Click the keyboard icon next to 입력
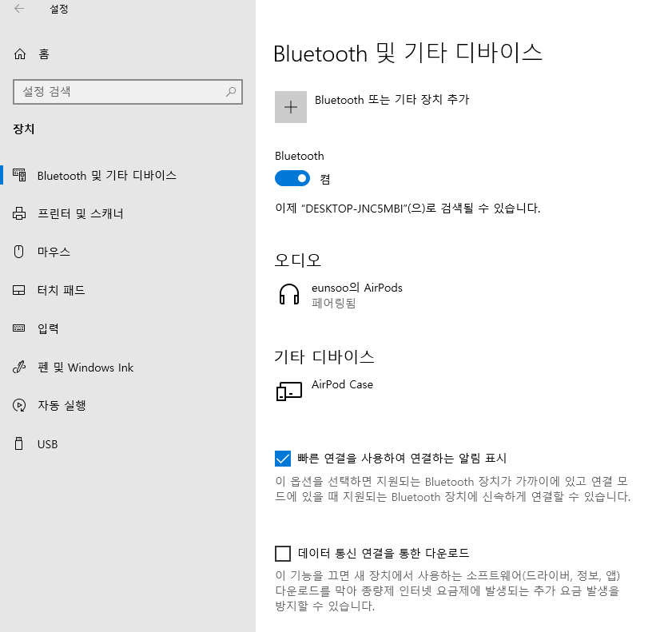The width and height of the screenshot is (672, 632). coord(18,328)
